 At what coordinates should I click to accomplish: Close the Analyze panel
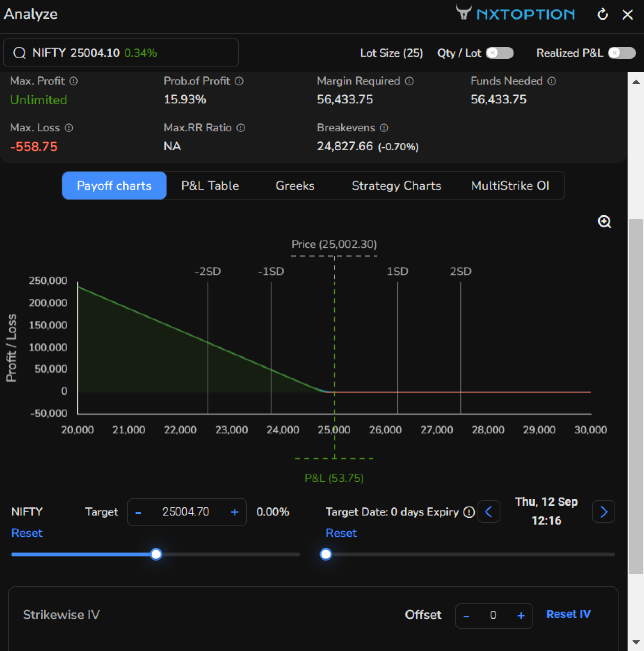628,14
